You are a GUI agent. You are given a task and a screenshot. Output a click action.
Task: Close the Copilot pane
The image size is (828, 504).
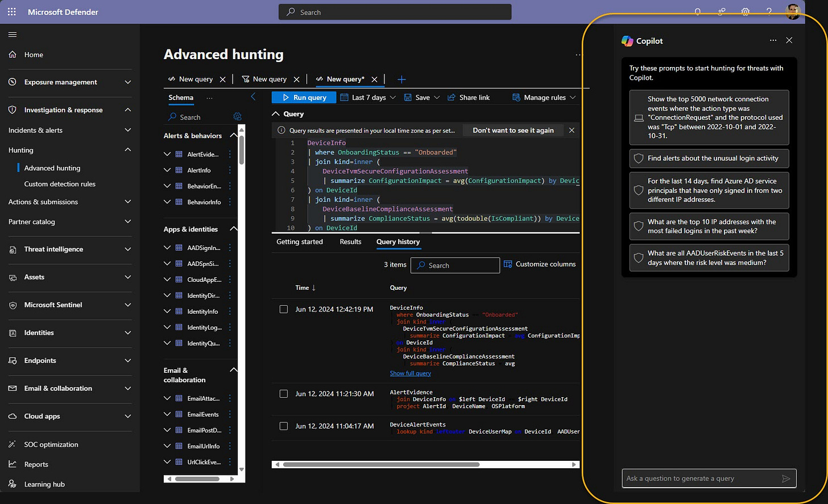click(789, 40)
